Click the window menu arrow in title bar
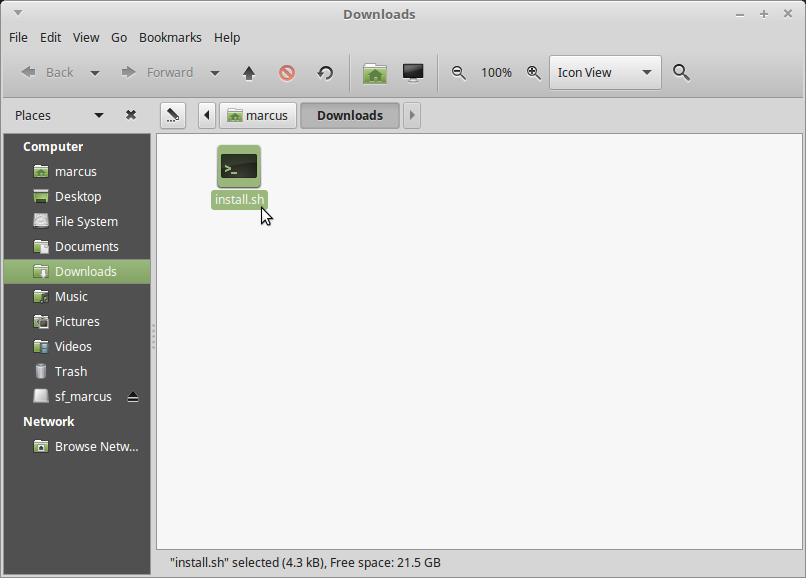 [x=18, y=12]
